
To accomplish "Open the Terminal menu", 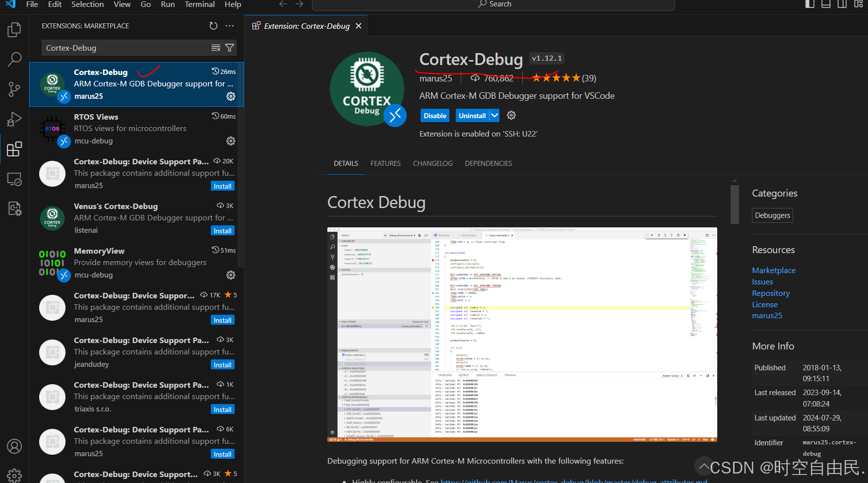I will tap(199, 4).
